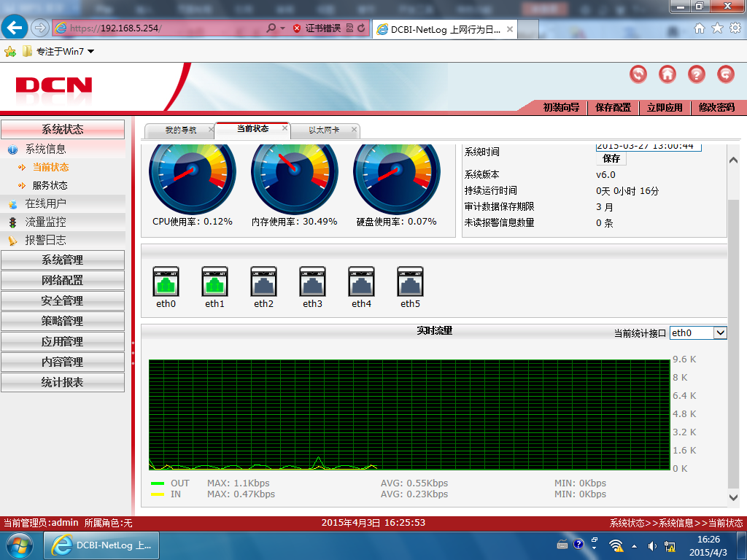747x560 pixels.
Task: Expand the 系统管理 sidebar section
Action: click(x=63, y=260)
